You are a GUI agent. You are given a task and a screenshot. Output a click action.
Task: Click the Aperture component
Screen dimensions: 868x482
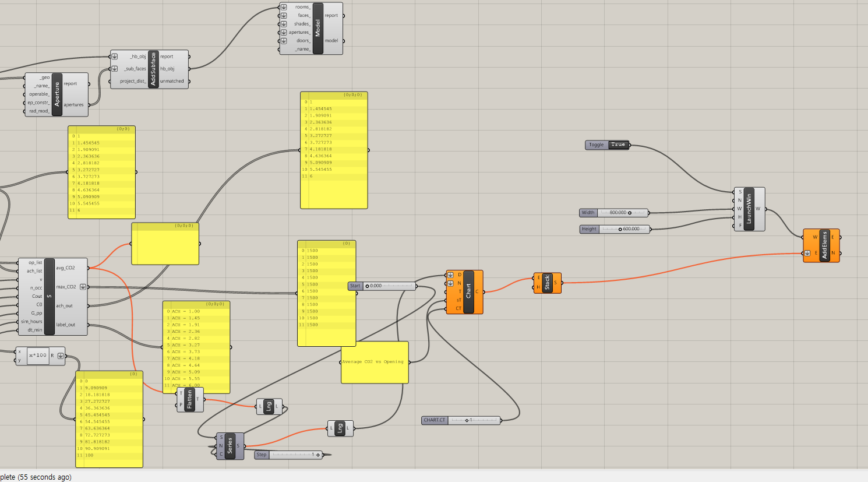coord(56,93)
